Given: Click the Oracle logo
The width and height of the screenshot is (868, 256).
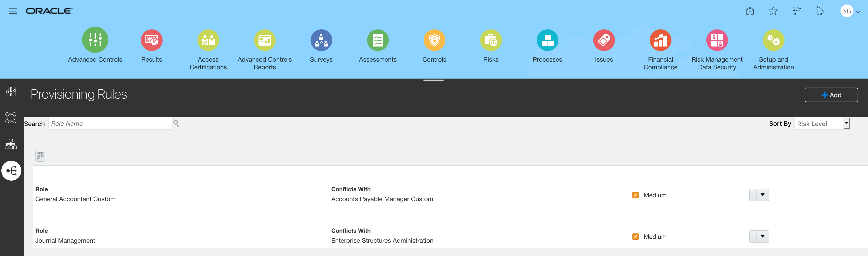Looking at the screenshot, I should (x=49, y=11).
